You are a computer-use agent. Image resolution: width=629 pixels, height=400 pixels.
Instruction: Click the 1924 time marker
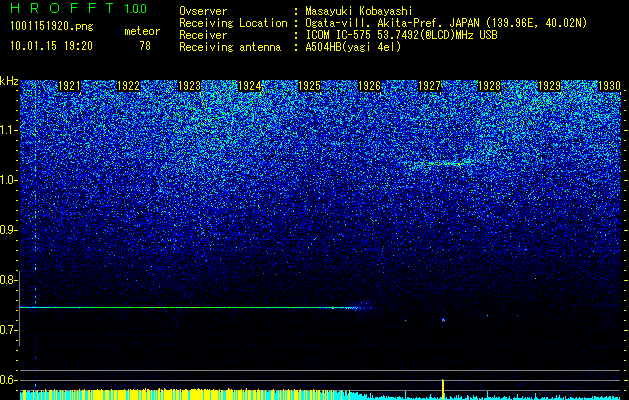(x=250, y=86)
